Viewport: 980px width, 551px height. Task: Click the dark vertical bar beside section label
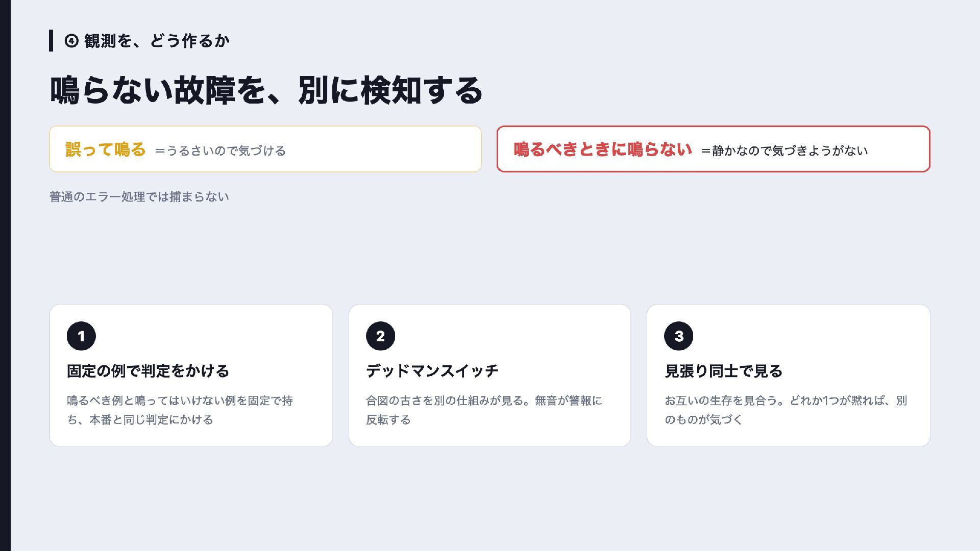tap(51, 41)
